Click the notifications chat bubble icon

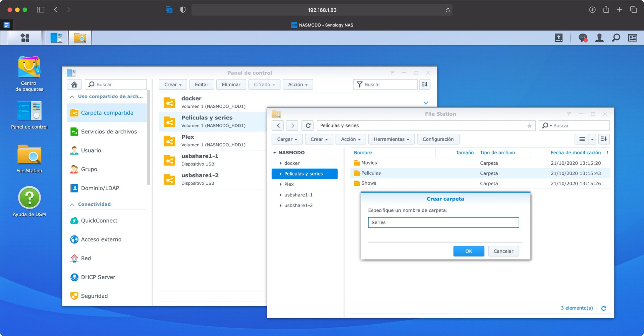click(583, 38)
